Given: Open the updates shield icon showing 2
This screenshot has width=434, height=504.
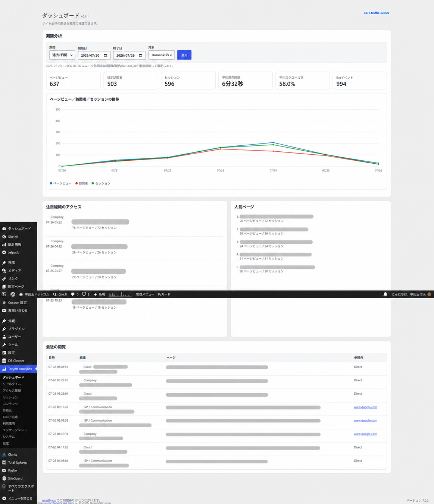Looking at the screenshot, I should point(84,294).
